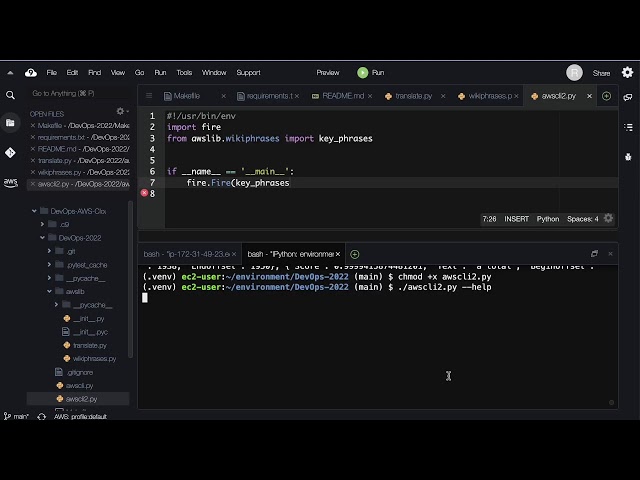This screenshot has height=480, width=640.
Task: Click the Spaces: 4 indentation setting
Action: point(582,219)
